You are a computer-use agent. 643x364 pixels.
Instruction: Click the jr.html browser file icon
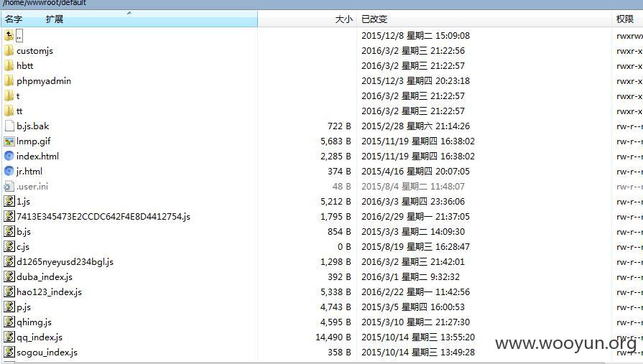pos(9,172)
